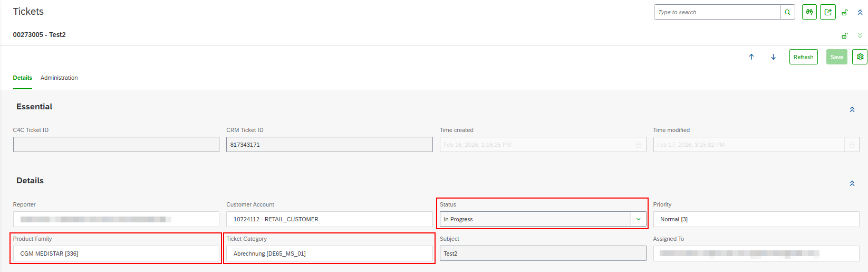Screen dimensions: 868x272
Task: Go to next ticket with down arrow
Action: [x=773, y=57]
